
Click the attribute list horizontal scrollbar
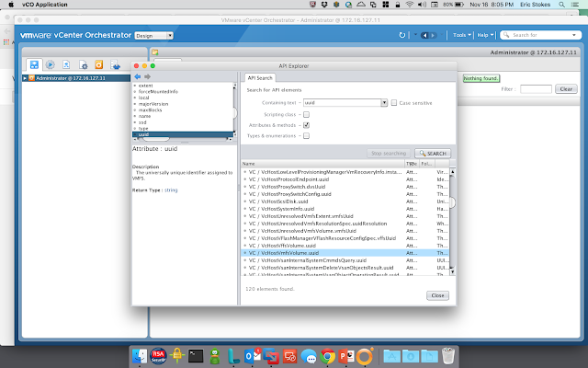[156, 139]
